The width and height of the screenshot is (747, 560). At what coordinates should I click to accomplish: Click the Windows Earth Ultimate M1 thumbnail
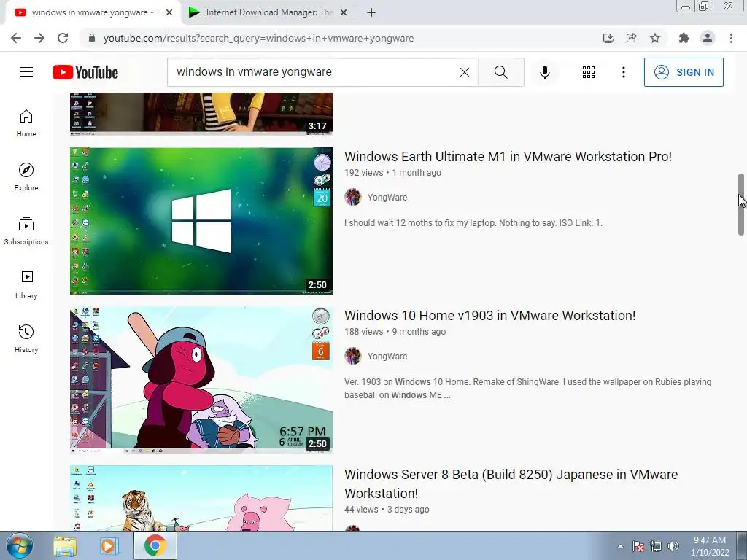pos(201,220)
